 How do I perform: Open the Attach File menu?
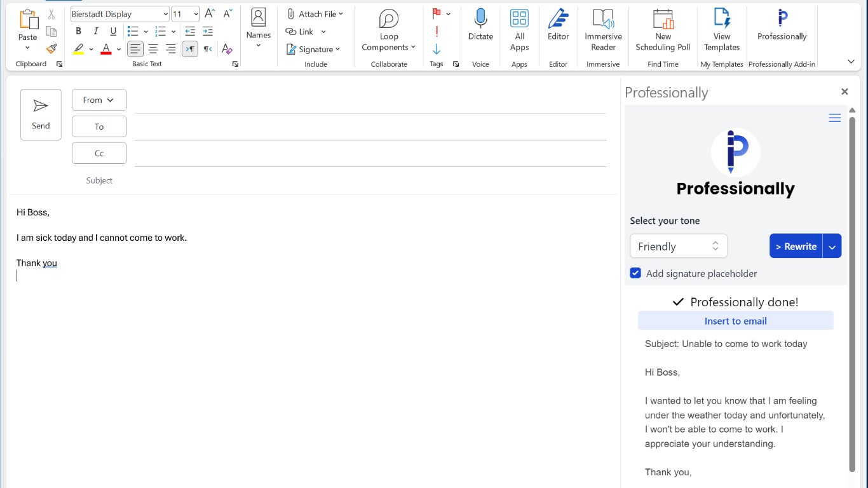point(315,14)
